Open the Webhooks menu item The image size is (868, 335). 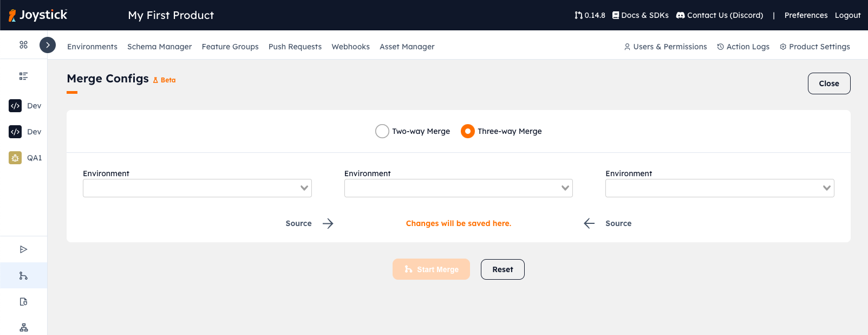[350, 47]
